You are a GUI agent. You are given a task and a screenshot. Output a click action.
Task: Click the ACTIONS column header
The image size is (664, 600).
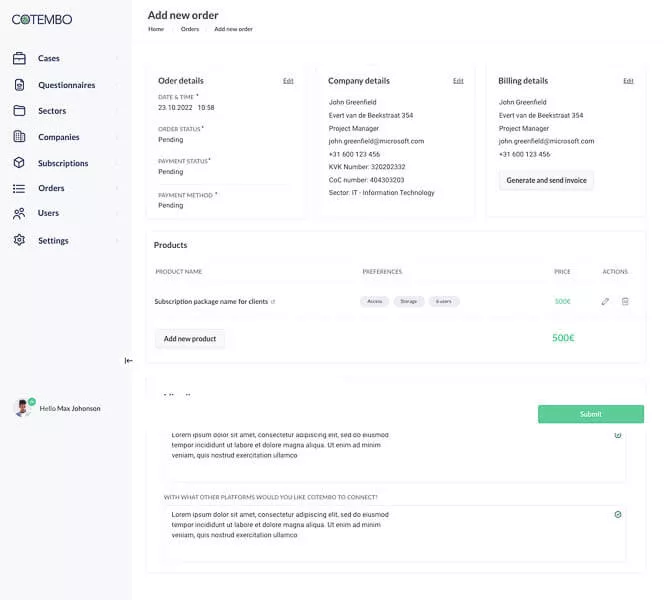[x=615, y=271]
